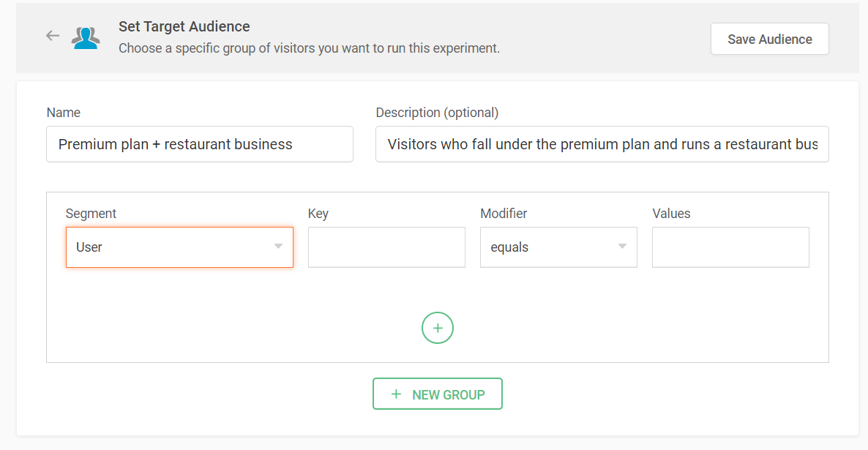Click the blue audience people icon

pos(86,37)
